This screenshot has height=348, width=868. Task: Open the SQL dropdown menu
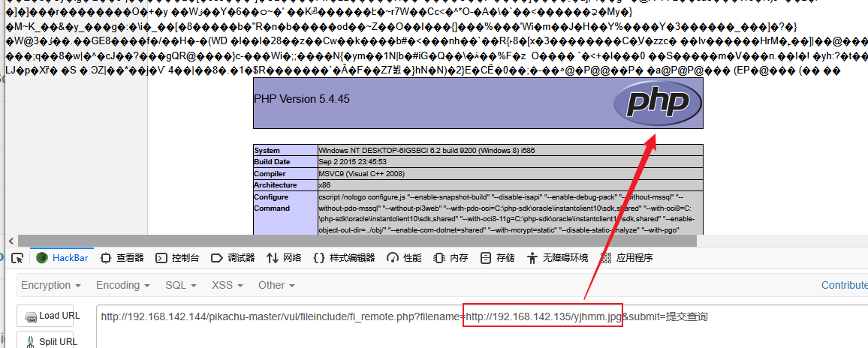(x=181, y=286)
